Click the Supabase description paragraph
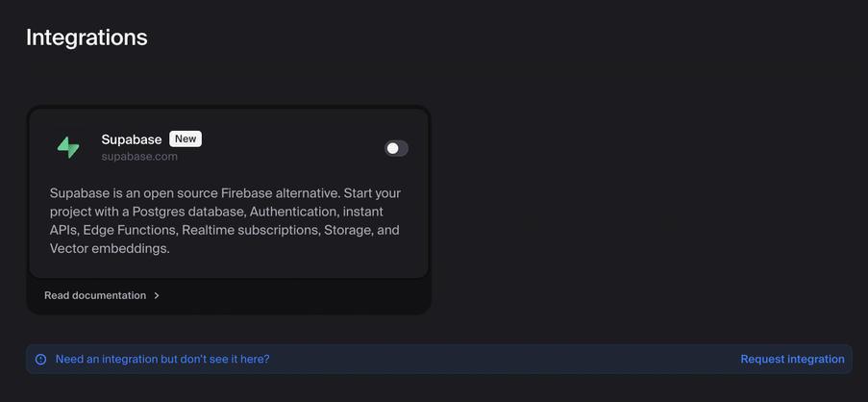The image size is (868, 402). click(x=225, y=221)
